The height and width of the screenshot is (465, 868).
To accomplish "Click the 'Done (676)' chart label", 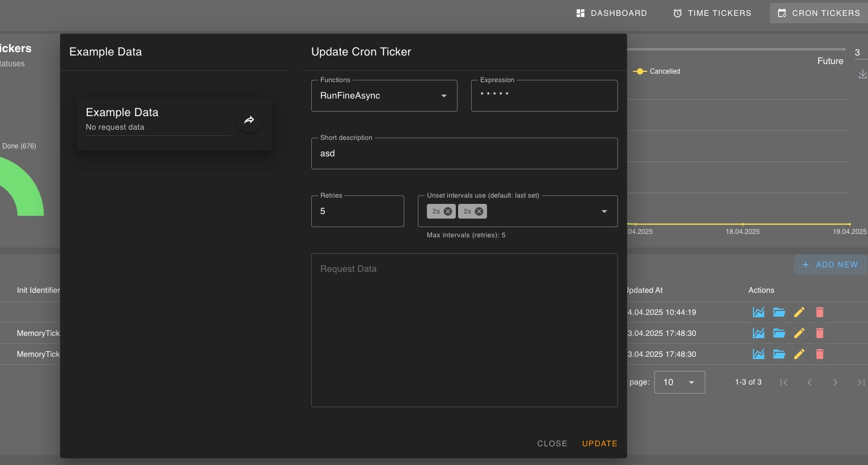I will point(19,146).
